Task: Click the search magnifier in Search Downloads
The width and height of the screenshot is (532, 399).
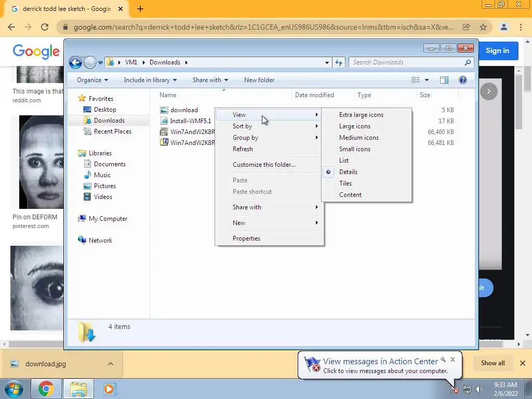Action: [x=468, y=62]
